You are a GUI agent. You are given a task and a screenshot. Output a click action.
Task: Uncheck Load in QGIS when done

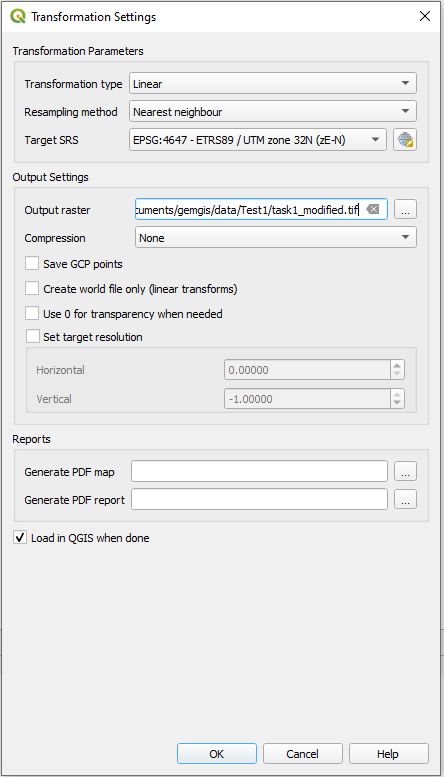click(20, 538)
